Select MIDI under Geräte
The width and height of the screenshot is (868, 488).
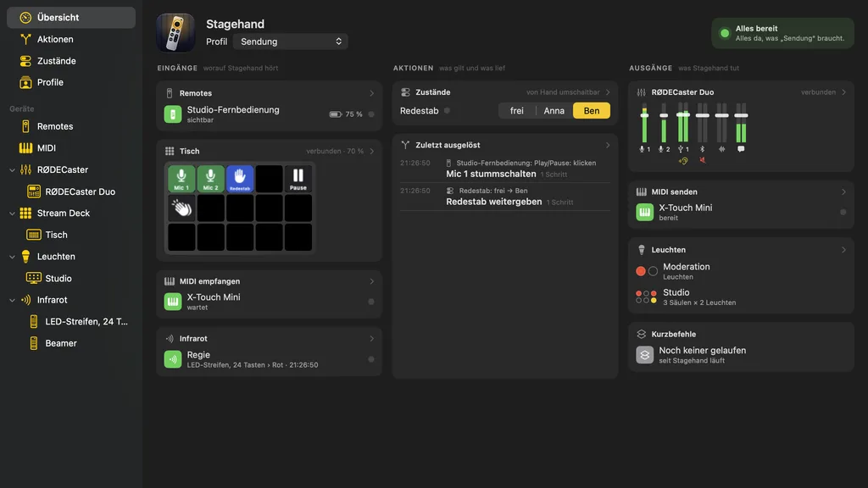click(x=71, y=147)
